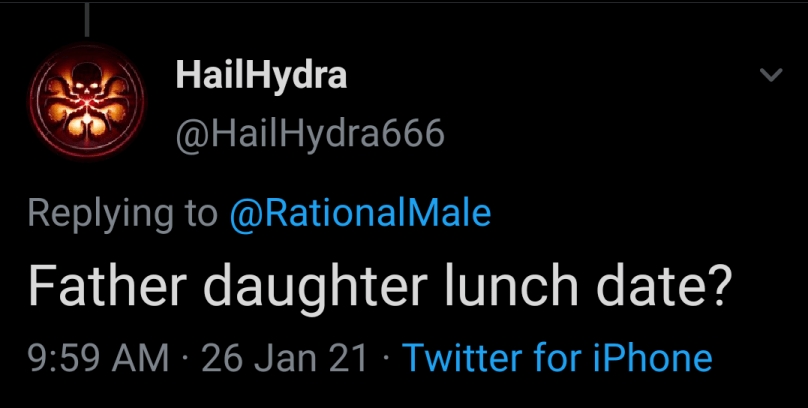Screen dimensions: 808x408
Task: Expand the tweet options chevron
Action: (770, 76)
